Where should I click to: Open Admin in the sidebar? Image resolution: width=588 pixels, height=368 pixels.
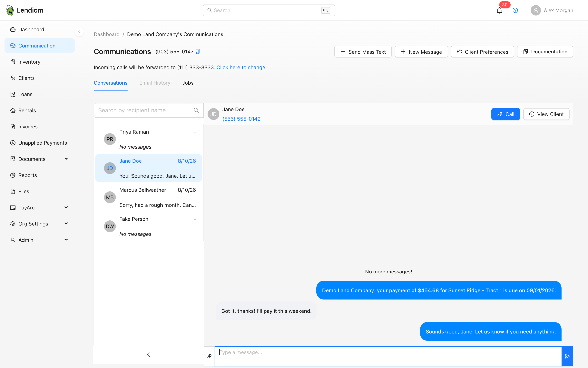click(40, 240)
